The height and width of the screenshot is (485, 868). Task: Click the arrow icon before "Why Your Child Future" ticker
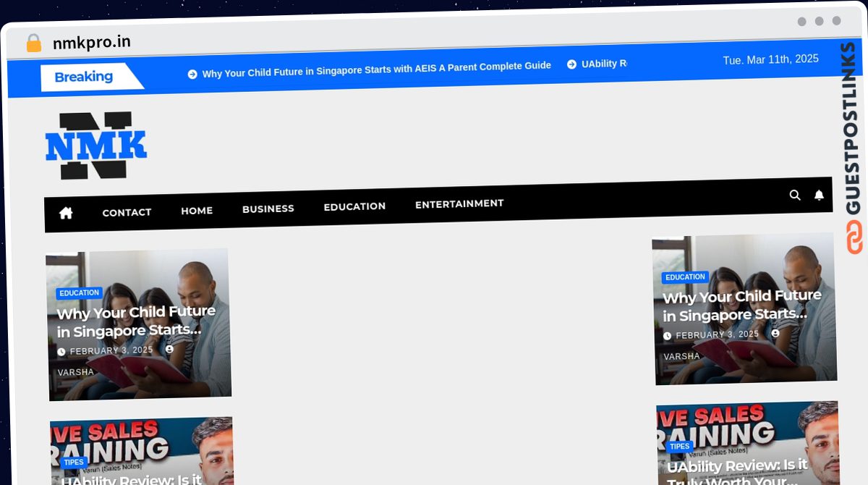pyautogui.click(x=192, y=74)
